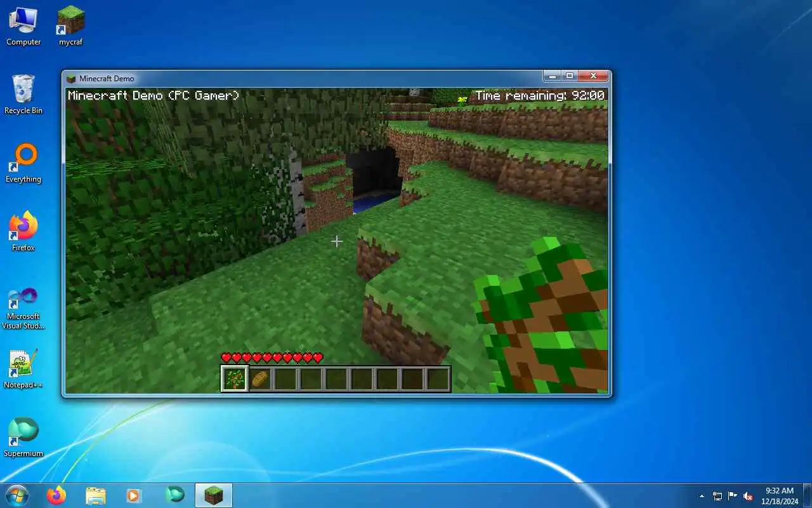Viewport: 812px width, 508px height.
Task: Open File Explorer from the taskbar
Action: click(x=96, y=495)
